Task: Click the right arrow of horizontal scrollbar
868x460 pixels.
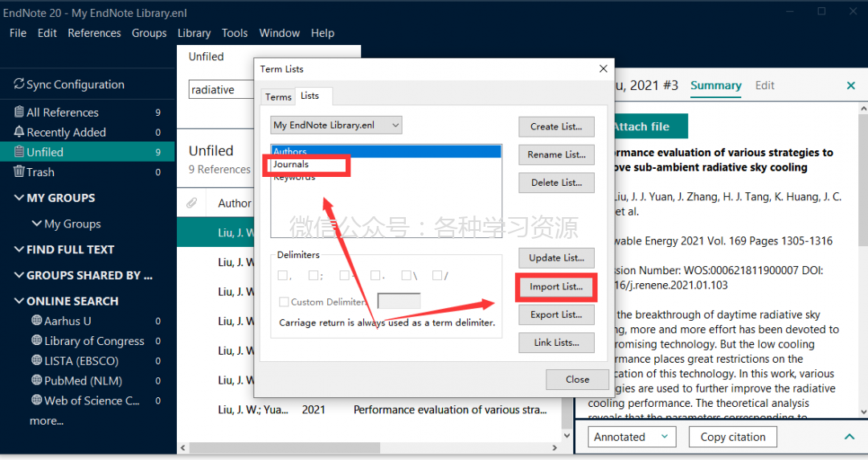Action: pos(555,447)
